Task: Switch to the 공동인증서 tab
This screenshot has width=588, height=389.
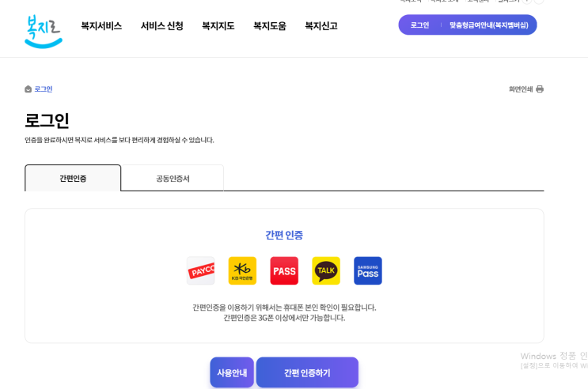Action: point(173,178)
